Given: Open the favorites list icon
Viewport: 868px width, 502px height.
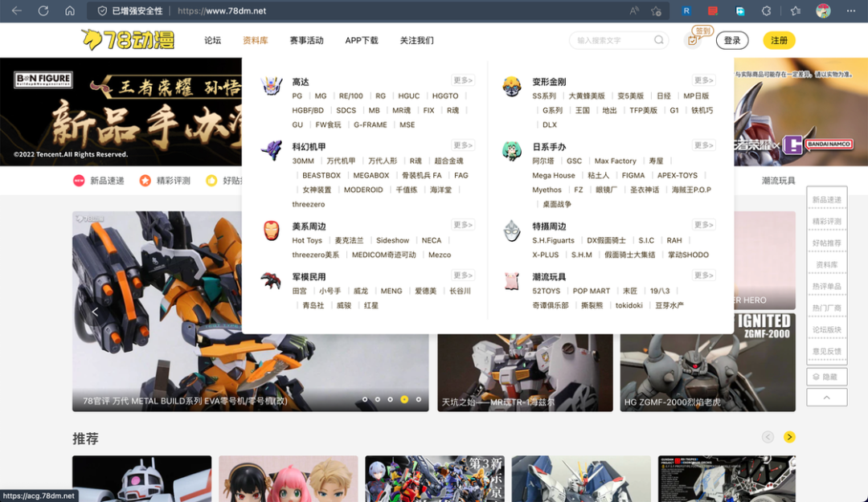Looking at the screenshot, I should (796, 10).
